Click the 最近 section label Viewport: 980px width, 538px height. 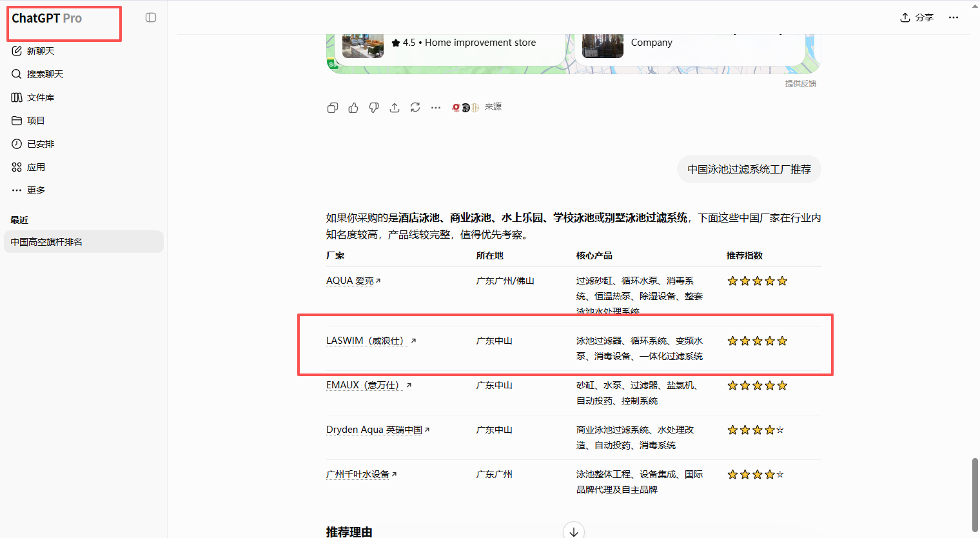pos(19,220)
